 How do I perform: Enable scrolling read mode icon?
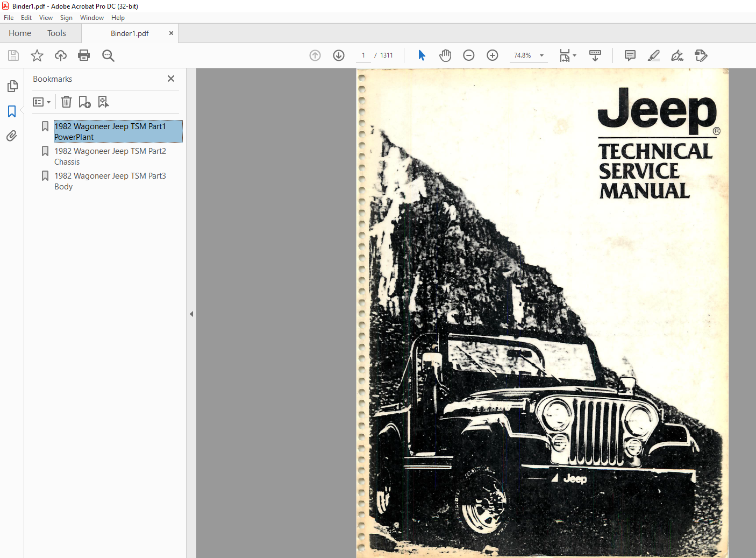595,55
